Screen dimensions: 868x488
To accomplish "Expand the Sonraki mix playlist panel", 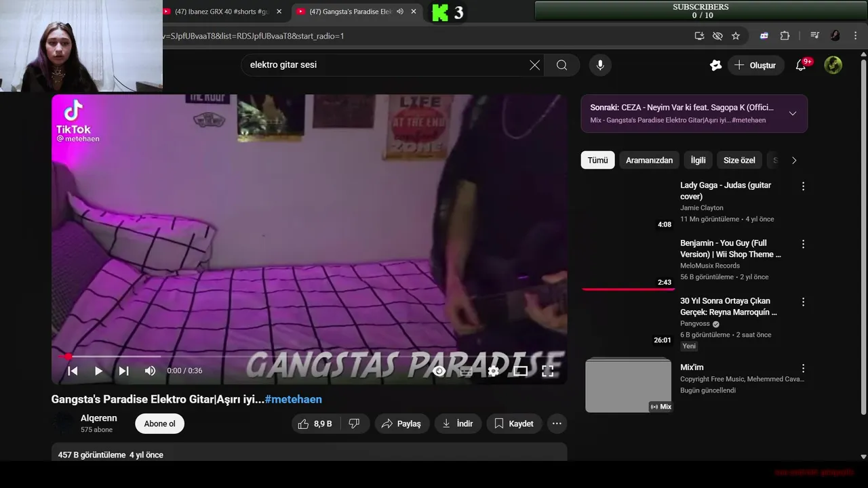I will pyautogui.click(x=793, y=113).
